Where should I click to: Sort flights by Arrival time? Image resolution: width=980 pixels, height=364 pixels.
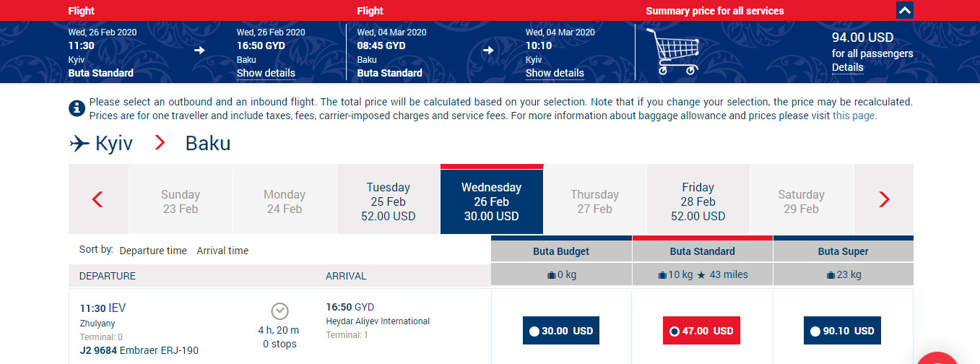coord(222,251)
